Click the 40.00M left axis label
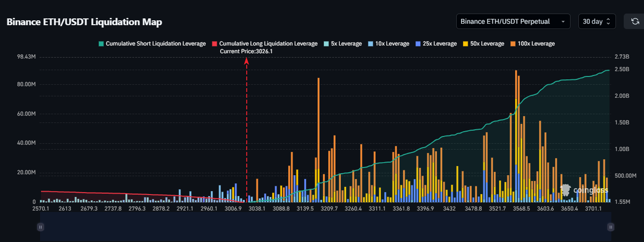 (26, 144)
